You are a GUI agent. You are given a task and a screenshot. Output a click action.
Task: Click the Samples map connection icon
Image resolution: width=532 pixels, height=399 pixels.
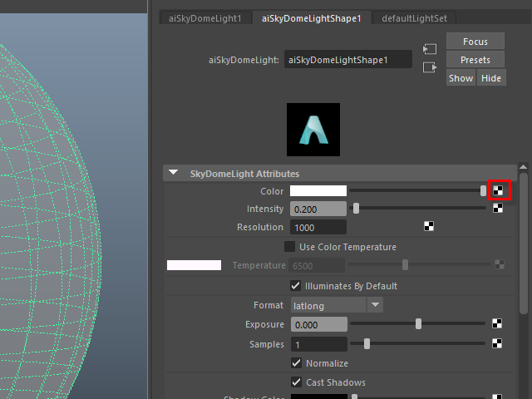pos(498,343)
